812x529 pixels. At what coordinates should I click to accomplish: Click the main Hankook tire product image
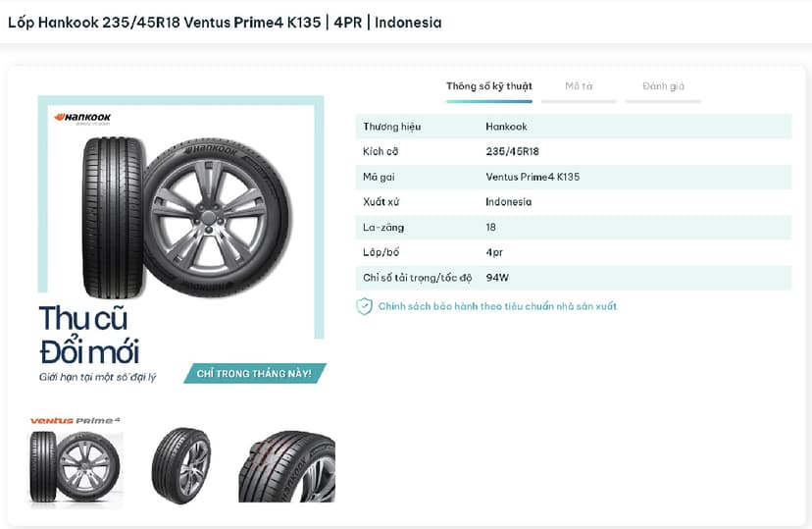pyautogui.click(x=186, y=218)
